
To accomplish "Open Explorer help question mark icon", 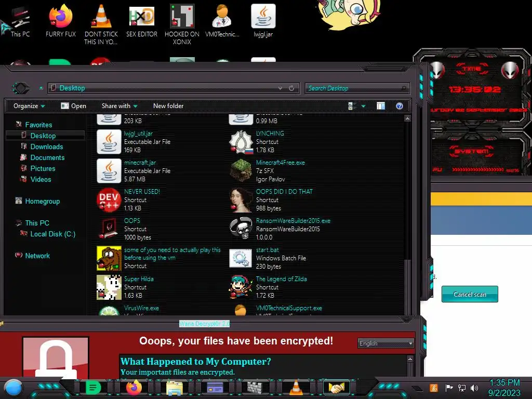I will pos(400,106).
